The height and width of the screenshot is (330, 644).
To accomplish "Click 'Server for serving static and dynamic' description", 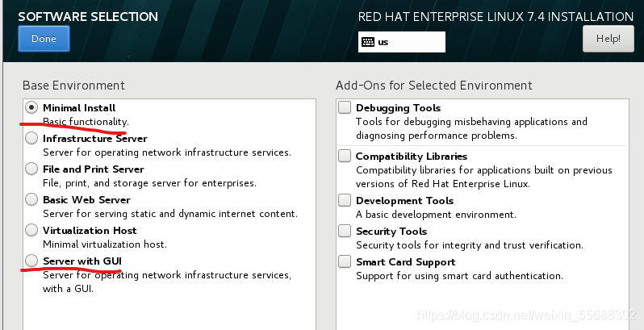I will tap(170, 214).
